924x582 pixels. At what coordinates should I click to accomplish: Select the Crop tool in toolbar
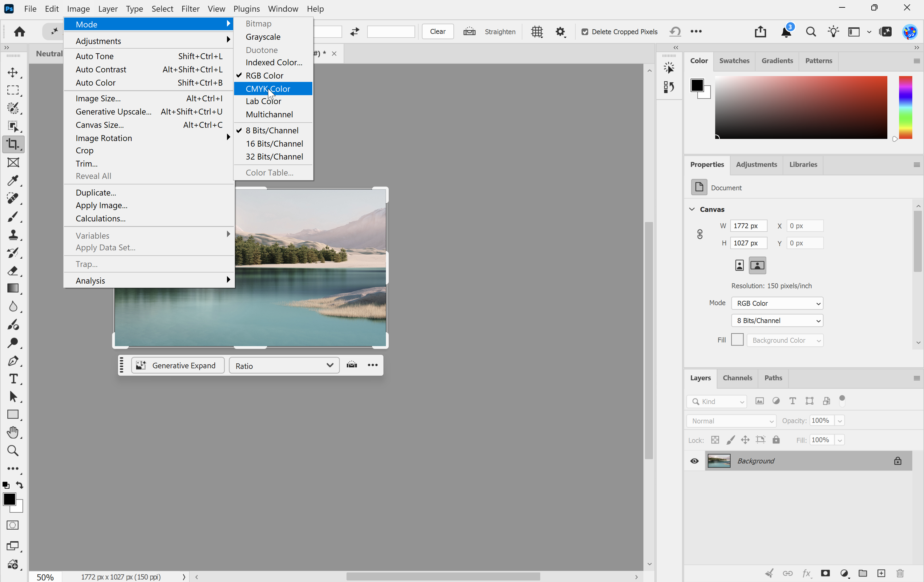(13, 145)
